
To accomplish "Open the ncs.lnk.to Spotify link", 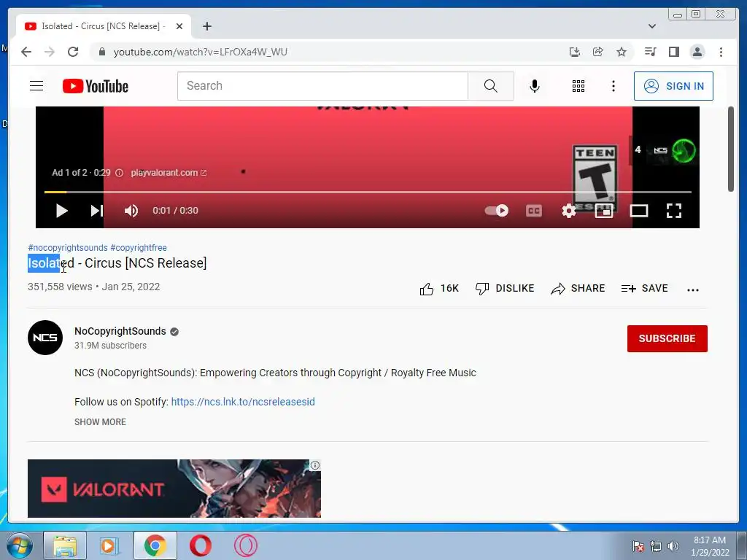I will [x=243, y=402].
